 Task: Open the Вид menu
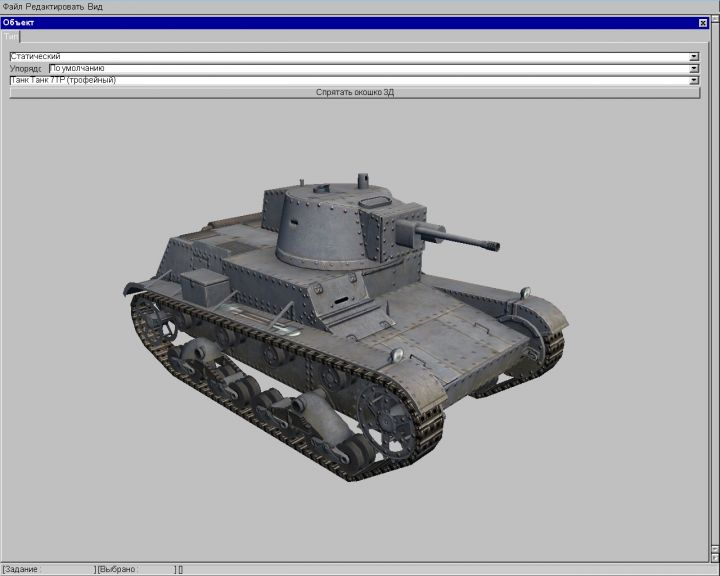tap(95, 6)
